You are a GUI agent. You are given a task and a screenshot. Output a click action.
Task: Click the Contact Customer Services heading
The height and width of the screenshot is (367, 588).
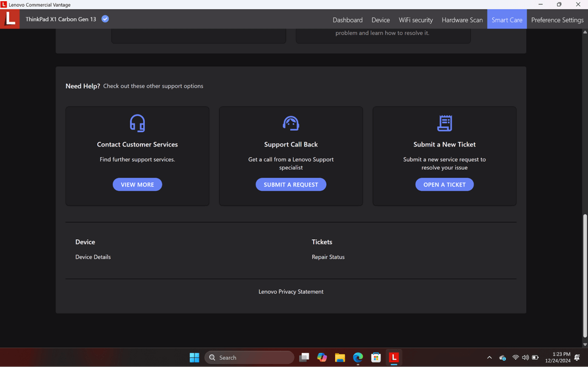pyautogui.click(x=137, y=144)
